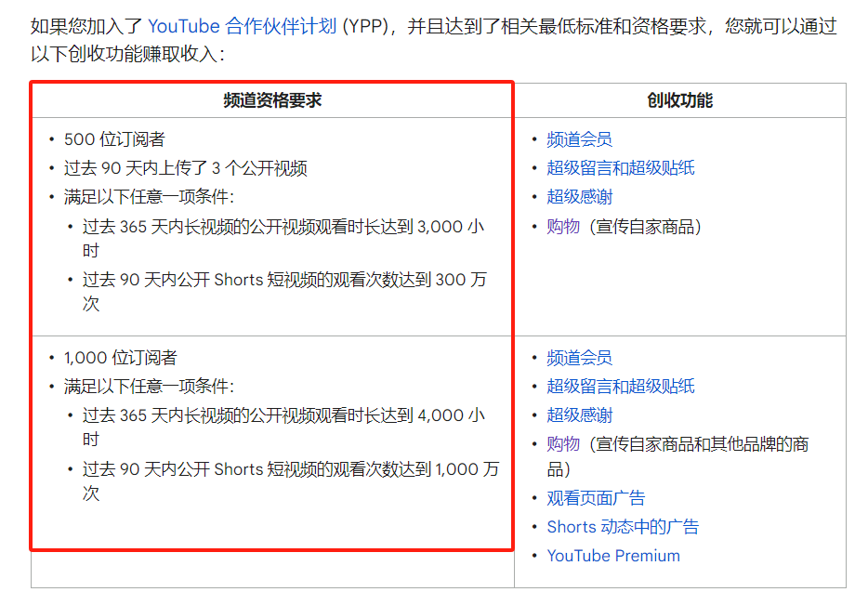Click the 频道资格要求 column header
868x592 pixels.
tap(272, 100)
